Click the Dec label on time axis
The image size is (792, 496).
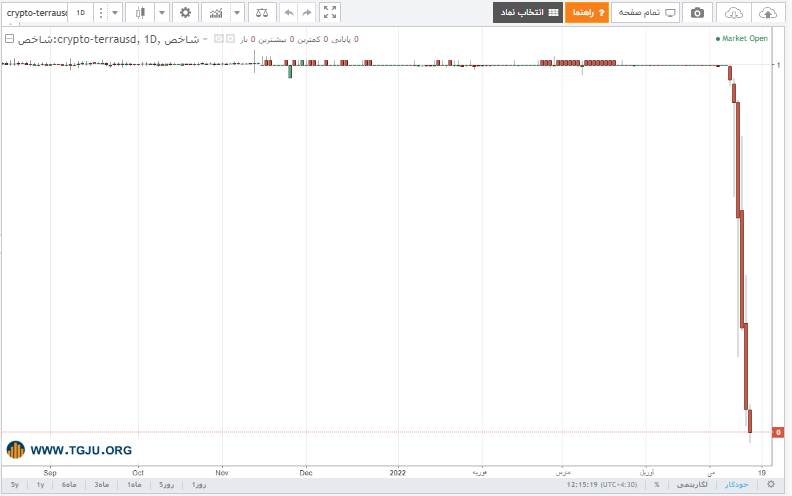[x=306, y=473]
